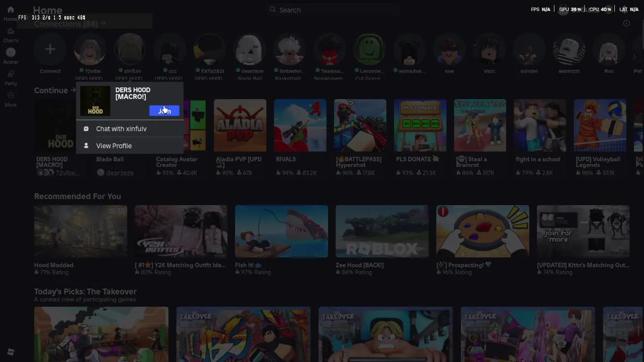Open DERS HOOD thumbnail in popup

click(95, 101)
